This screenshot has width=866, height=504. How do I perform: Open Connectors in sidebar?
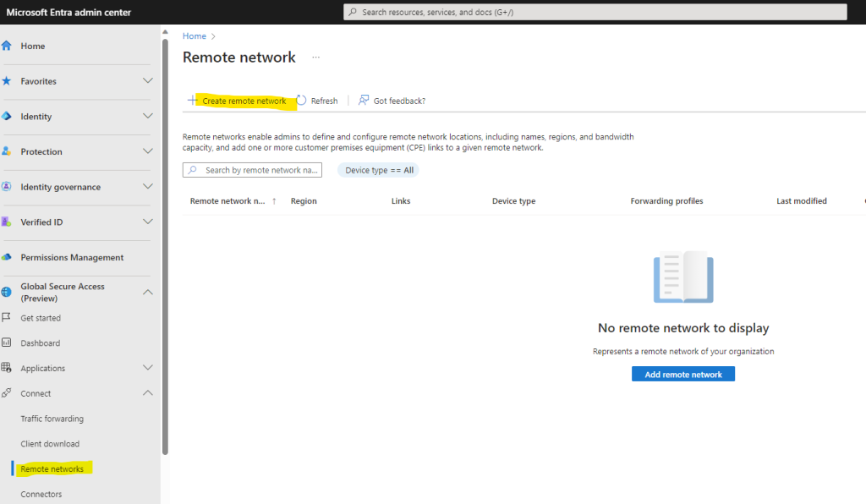click(x=41, y=494)
